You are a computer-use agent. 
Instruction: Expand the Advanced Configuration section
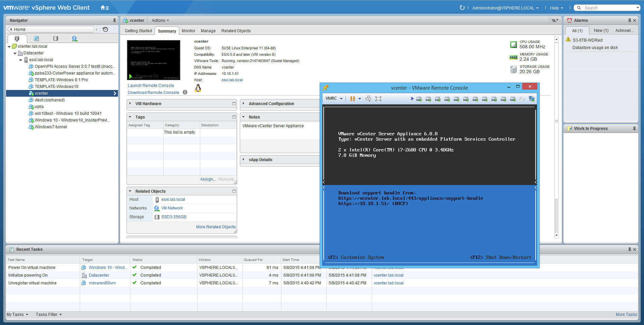tap(244, 104)
